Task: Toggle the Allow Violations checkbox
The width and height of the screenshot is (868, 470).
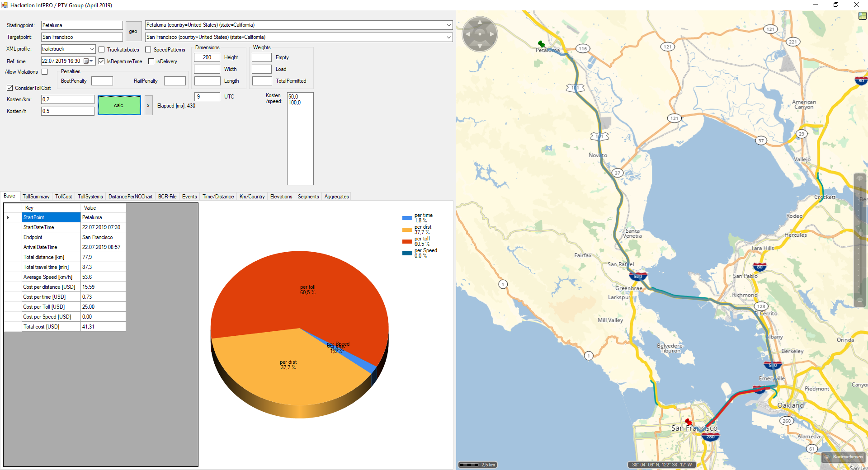Action: [45, 72]
